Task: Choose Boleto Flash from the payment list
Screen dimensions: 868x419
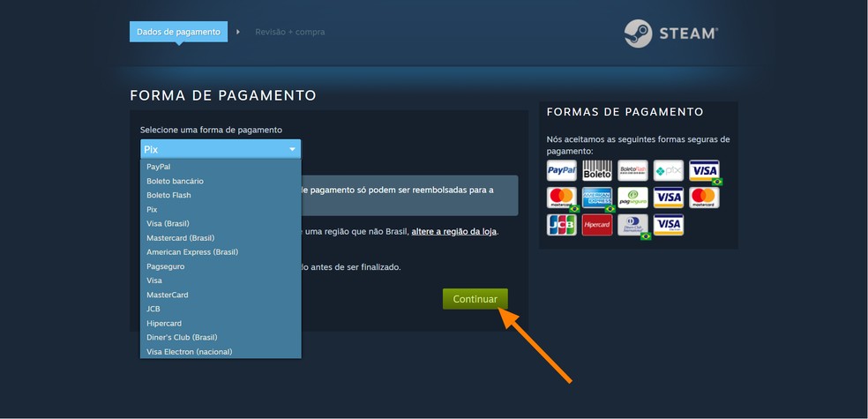Action: point(221,195)
